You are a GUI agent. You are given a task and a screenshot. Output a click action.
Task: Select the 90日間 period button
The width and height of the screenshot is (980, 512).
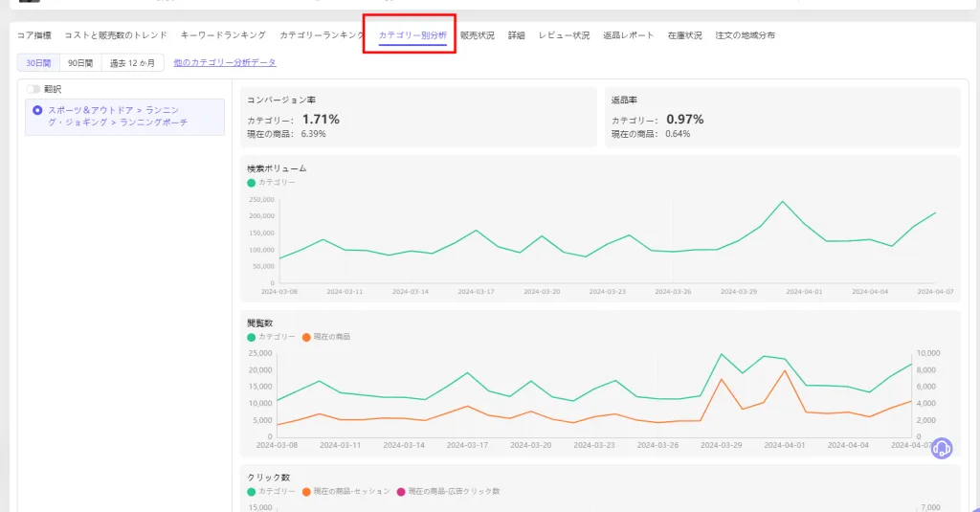pos(80,63)
